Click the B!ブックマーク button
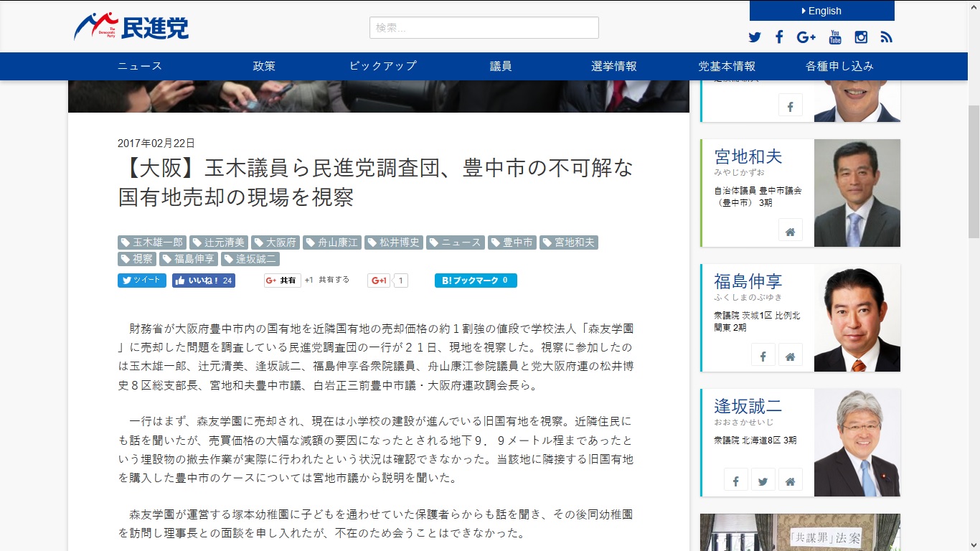Screen dimensions: 980x551 475,281
